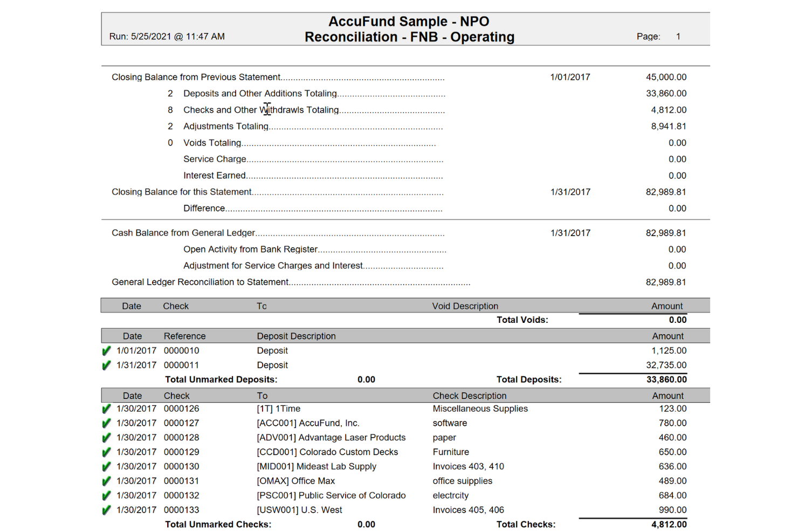Select the green check beside check 0000132
The width and height of the screenshot is (798, 532).
pyautogui.click(x=106, y=495)
